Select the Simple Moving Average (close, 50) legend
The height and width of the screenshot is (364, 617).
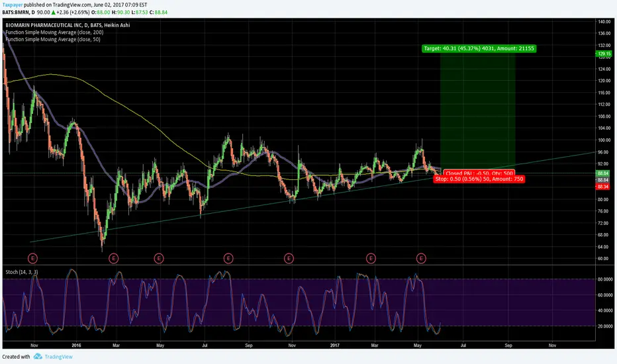coord(53,39)
